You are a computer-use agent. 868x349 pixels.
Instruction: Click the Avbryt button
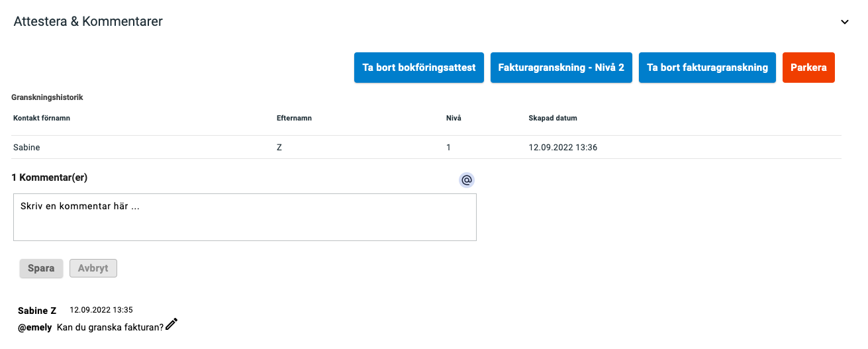[93, 268]
